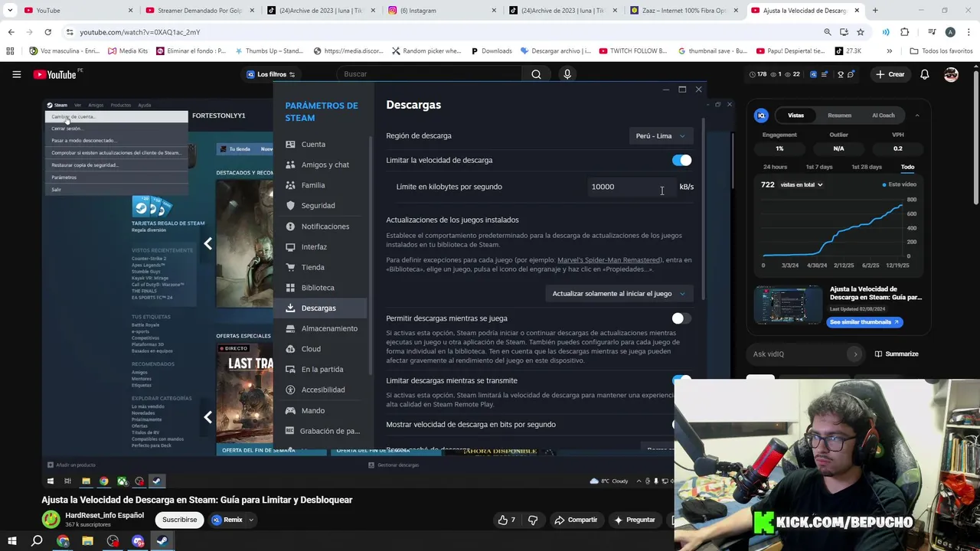This screenshot has width=980, height=551.
Task: Click See similar thumbnails button
Action: [x=866, y=322]
